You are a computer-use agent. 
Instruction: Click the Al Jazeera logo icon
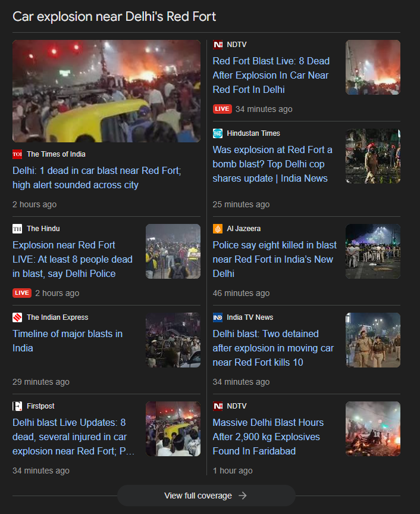(218, 229)
